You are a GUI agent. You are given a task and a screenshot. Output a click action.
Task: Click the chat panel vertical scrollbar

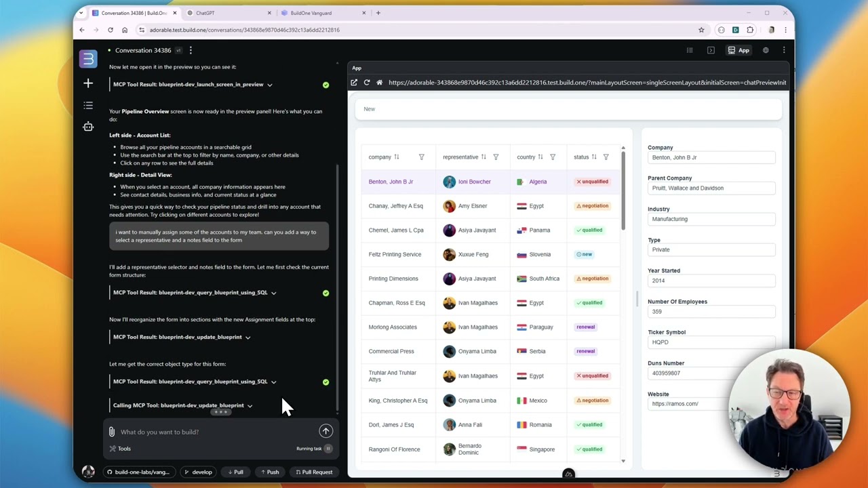[337, 288]
